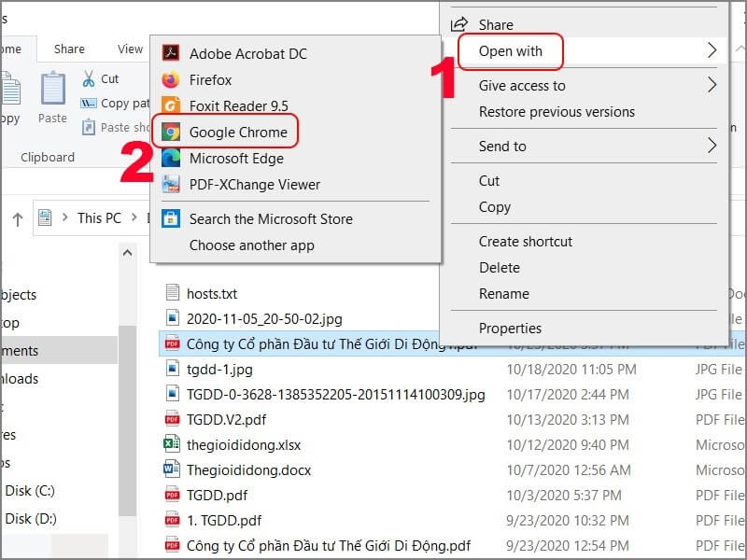
Task: Click the image icon of 2020-11-05_20-50-02.jpg
Action: pyautogui.click(x=173, y=317)
